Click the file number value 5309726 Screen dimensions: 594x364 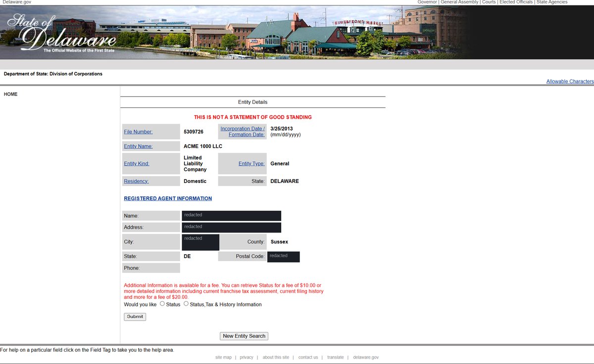click(193, 132)
